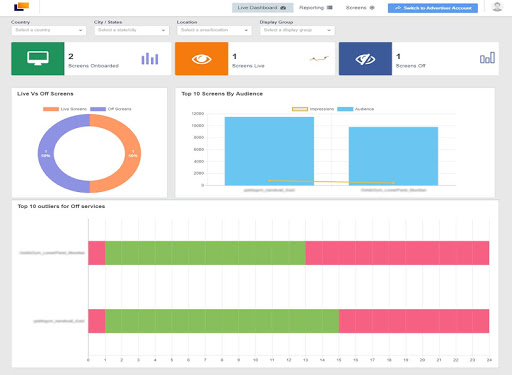Select the Live Dashboard tab button
Screen dimensions: 512x375
(x=262, y=8)
